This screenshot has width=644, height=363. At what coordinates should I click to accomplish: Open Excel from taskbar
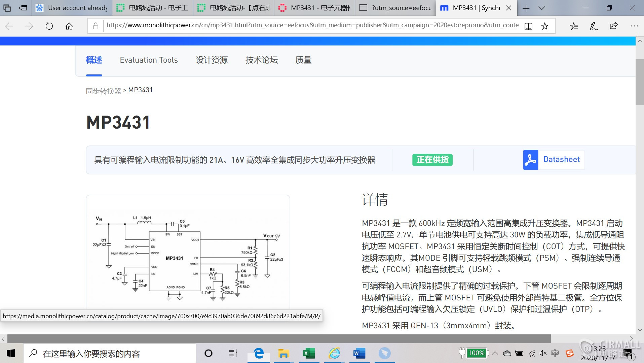309,353
